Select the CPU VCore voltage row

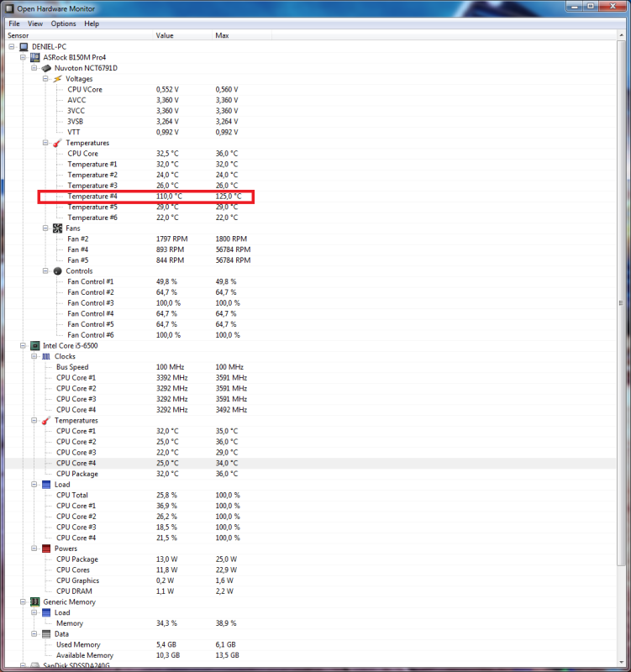coord(310,90)
